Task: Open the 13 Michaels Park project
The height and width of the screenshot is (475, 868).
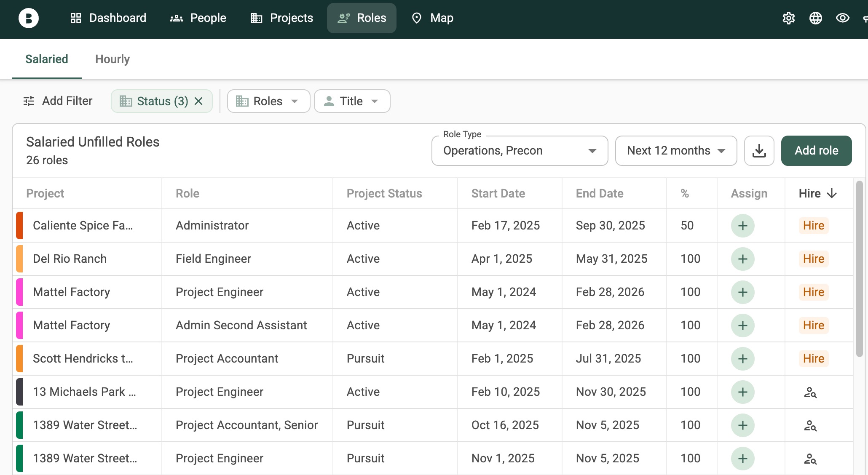Action: pyautogui.click(x=84, y=392)
